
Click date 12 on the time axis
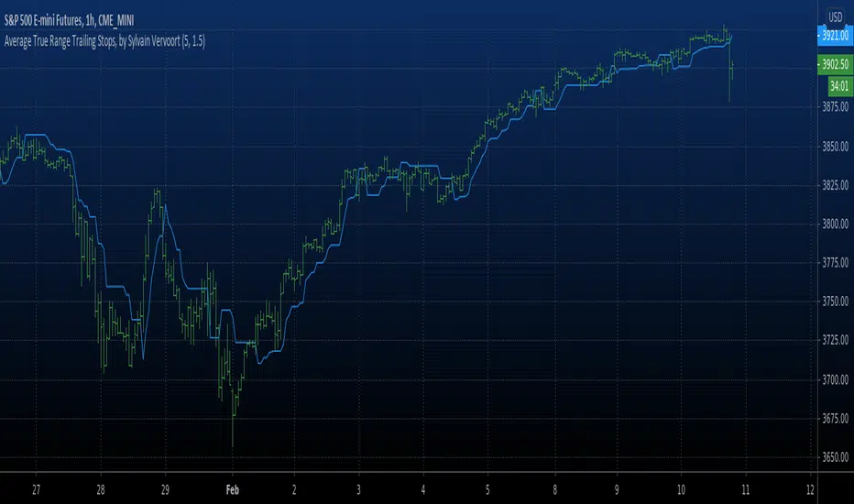[x=810, y=490]
